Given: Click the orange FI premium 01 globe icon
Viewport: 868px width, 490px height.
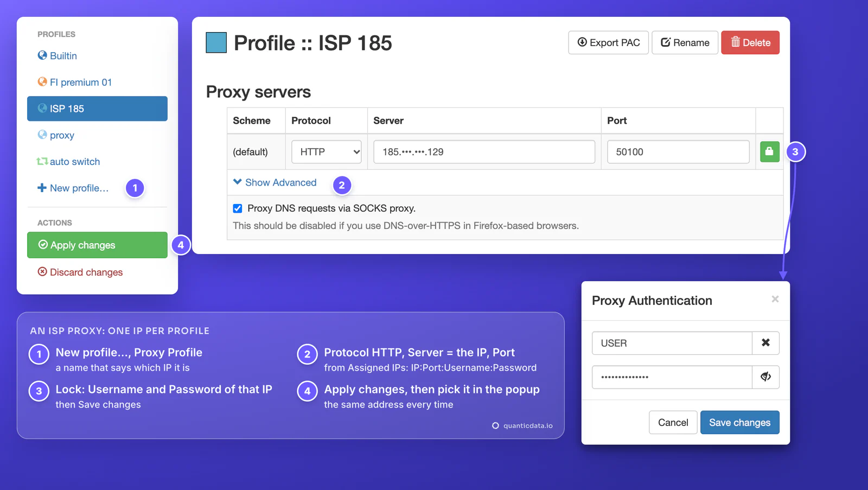Looking at the screenshot, I should coord(42,82).
